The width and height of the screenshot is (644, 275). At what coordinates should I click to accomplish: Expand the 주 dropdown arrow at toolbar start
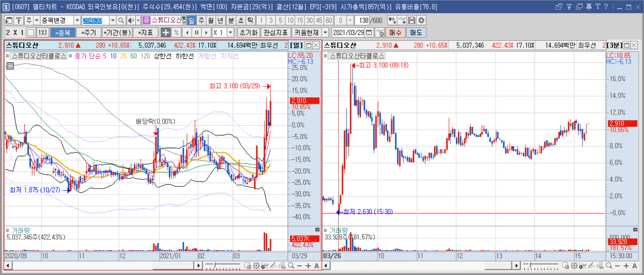click(x=36, y=20)
